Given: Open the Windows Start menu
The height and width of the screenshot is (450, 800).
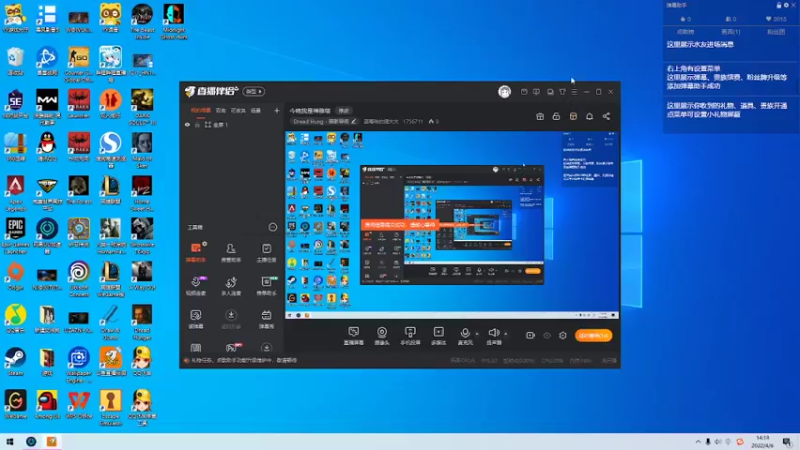Looking at the screenshot, I should click(10, 442).
